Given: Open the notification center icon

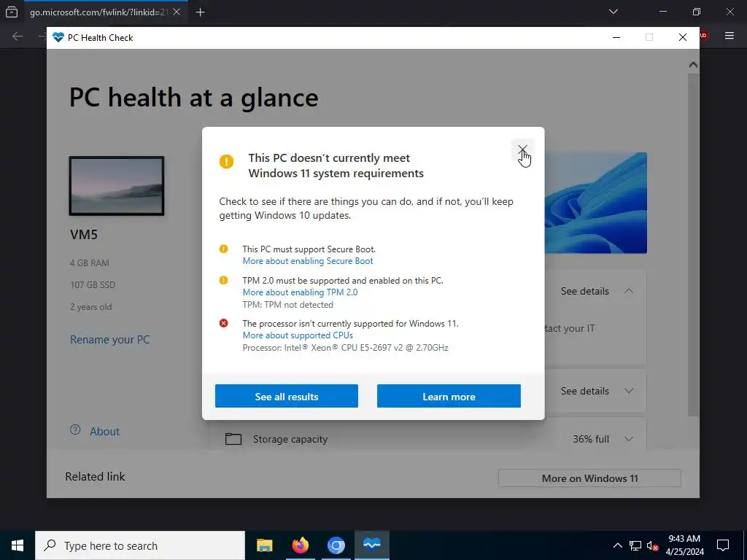Looking at the screenshot, I should click(x=723, y=545).
